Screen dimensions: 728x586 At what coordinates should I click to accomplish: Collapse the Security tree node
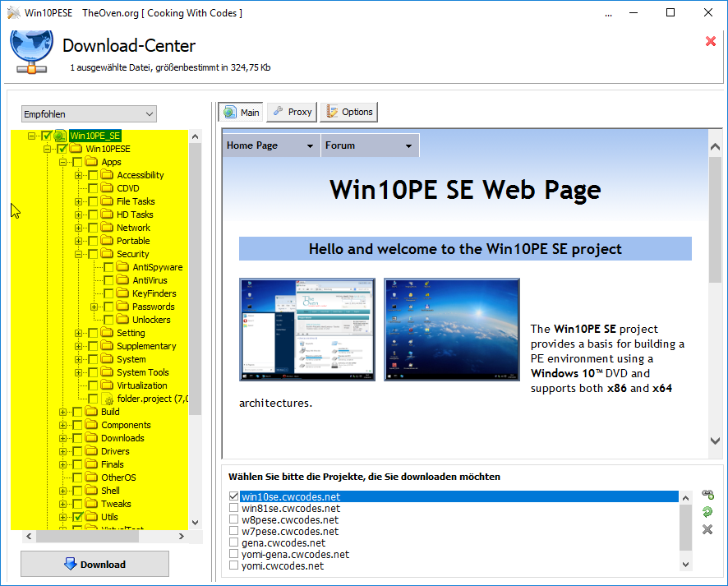point(79,254)
